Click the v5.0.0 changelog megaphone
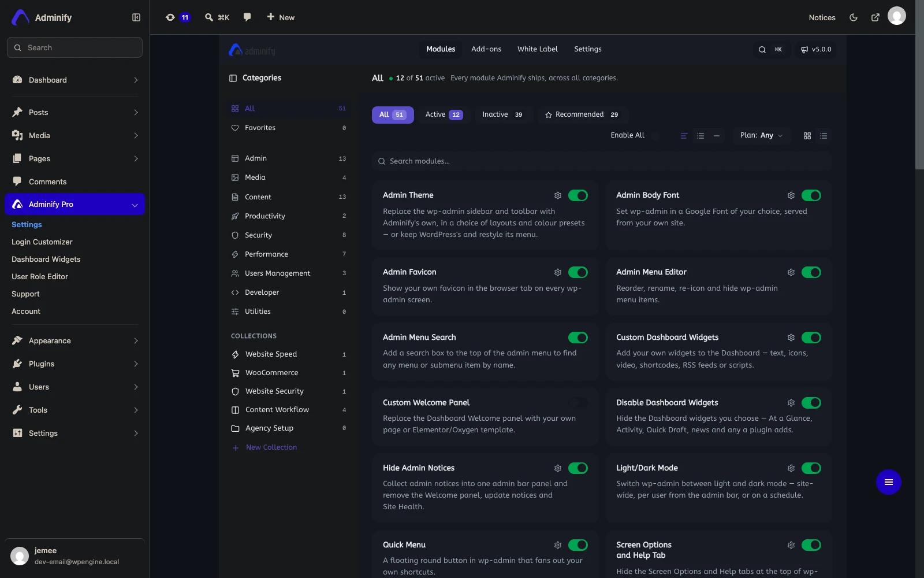 click(x=815, y=50)
